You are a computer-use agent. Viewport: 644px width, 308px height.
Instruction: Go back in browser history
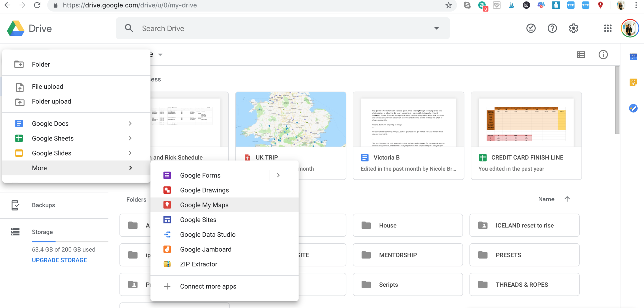7,5
